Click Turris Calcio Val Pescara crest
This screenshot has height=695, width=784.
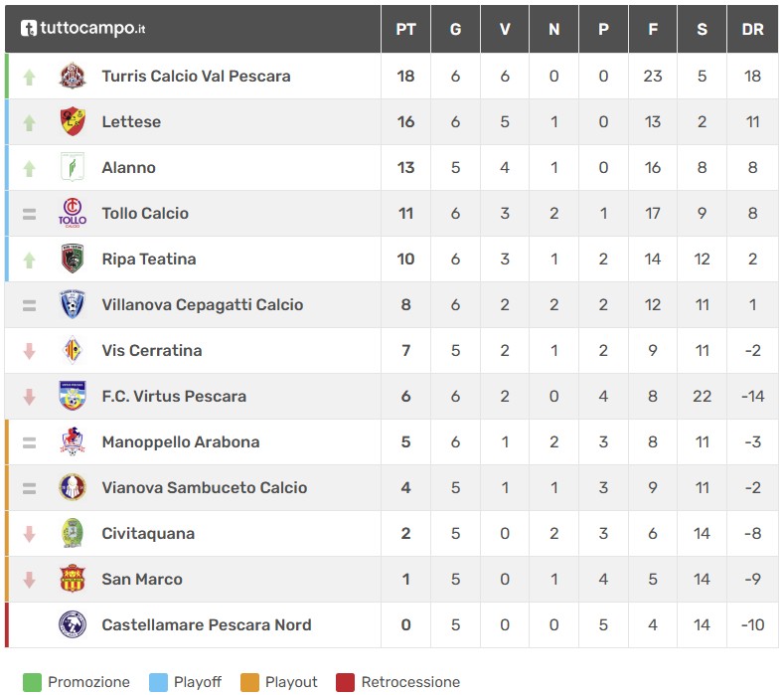click(x=73, y=77)
